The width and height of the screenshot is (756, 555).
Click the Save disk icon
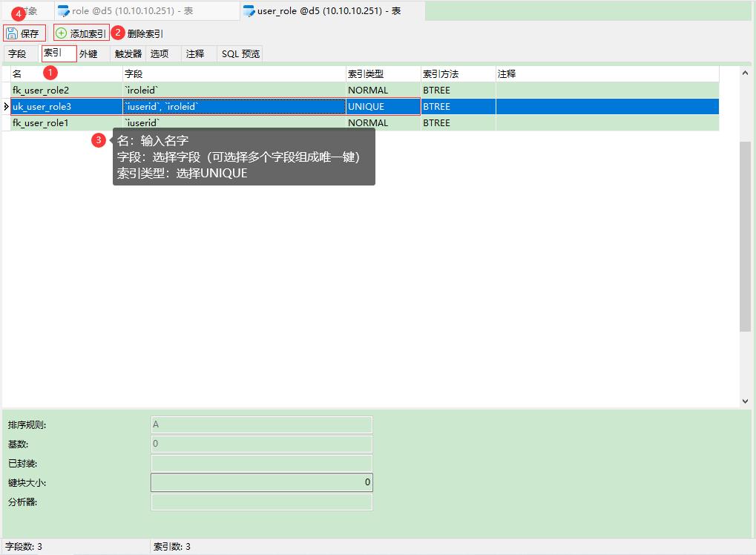point(12,33)
